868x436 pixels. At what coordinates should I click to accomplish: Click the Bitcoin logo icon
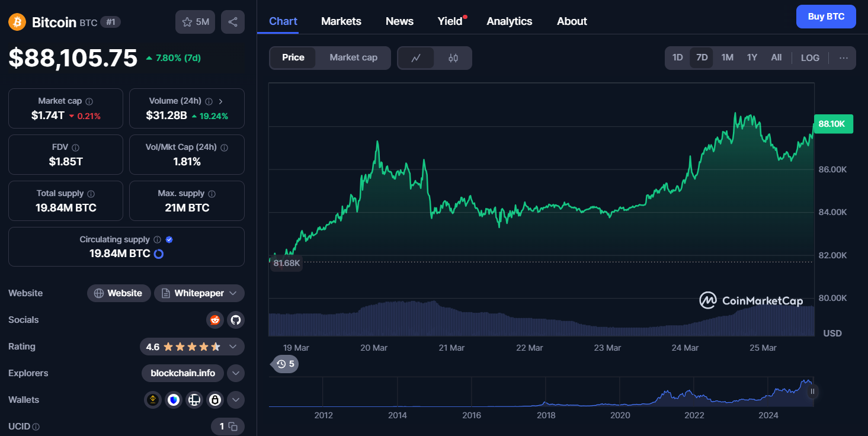[x=17, y=22]
